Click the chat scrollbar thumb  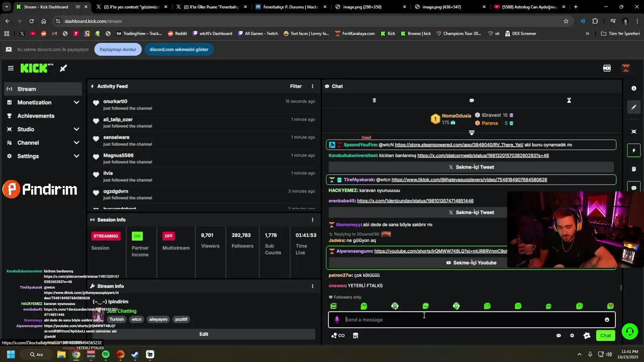(x=621, y=288)
